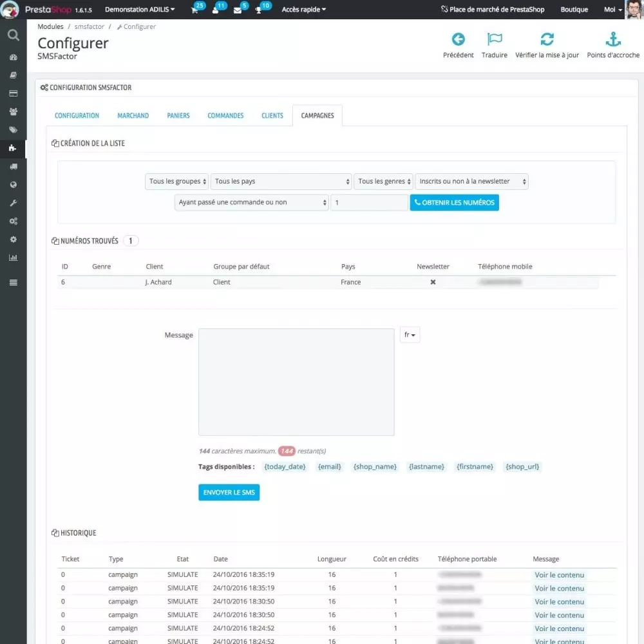Open Catalog via the sidebar book icon
This screenshot has width=644, height=644.
(x=13, y=75)
